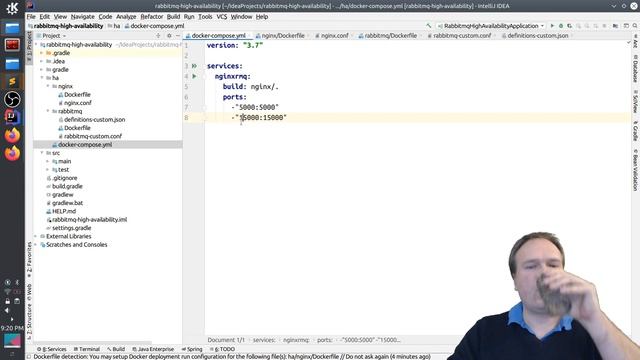Select settings.gradle in project tree
The width and height of the screenshot is (640, 360).
click(x=71, y=228)
